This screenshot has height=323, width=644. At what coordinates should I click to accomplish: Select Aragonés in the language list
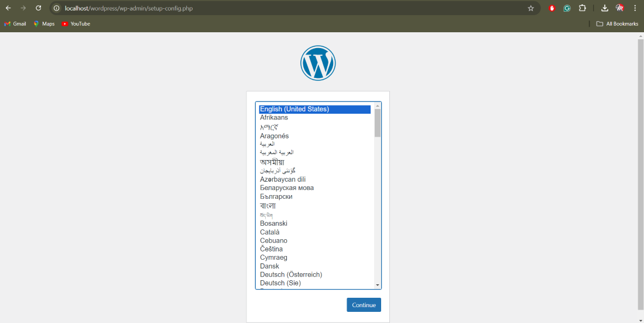314,136
